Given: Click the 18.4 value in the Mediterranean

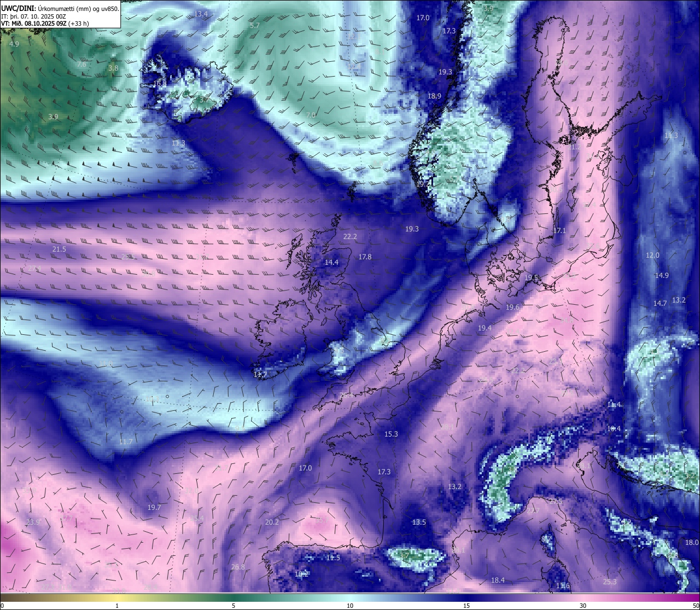Looking at the screenshot, I should pos(498,580).
